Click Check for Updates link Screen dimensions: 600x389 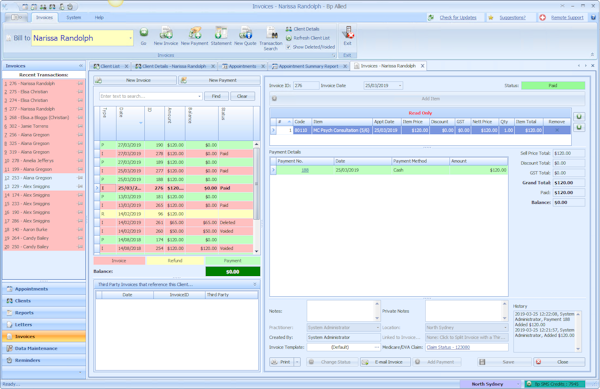(458, 18)
